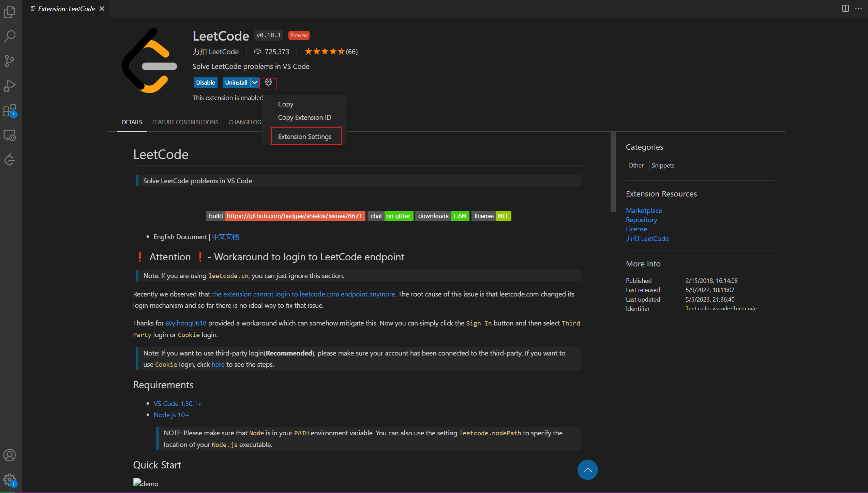Viewport: 868px width, 493px height.
Task: Open LeetCode view in activity bar
Action: click(x=10, y=160)
